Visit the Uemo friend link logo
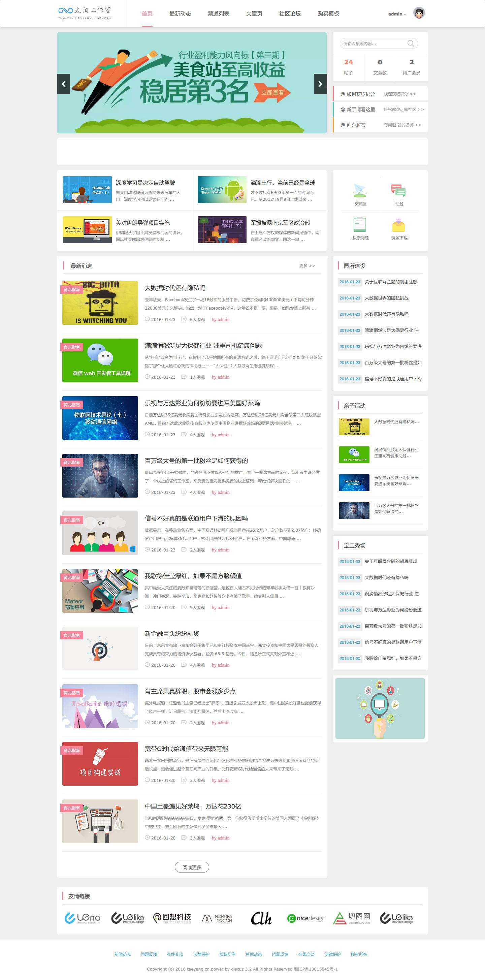This screenshot has width=485, height=980. pyautogui.click(x=82, y=918)
